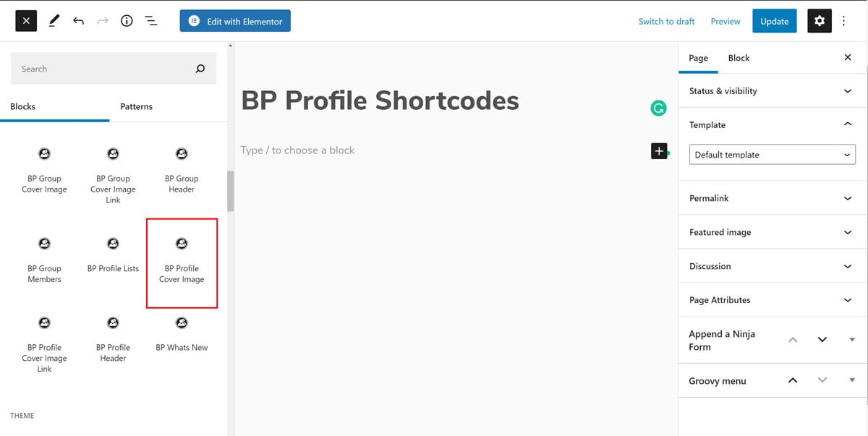868x436 pixels.
Task: Add the BP Whats New block
Action: pyautogui.click(x=182, y=334)
